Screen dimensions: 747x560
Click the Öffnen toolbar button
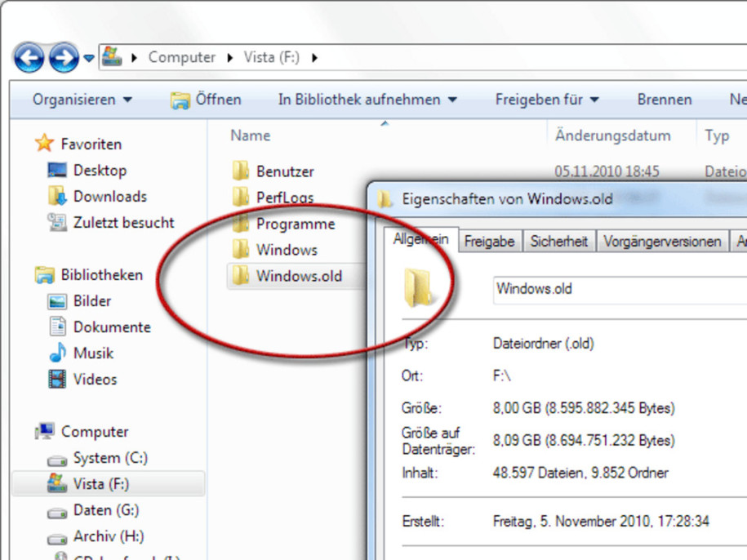(206, 100)
